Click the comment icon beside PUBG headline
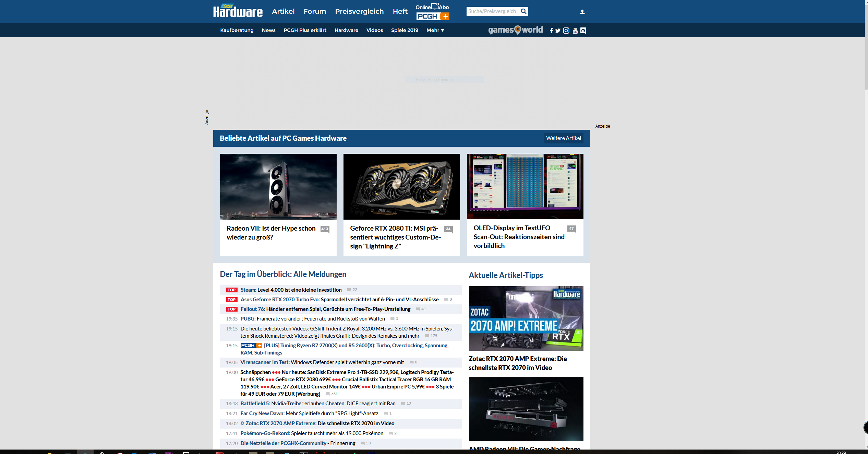 tap(393, 318)
